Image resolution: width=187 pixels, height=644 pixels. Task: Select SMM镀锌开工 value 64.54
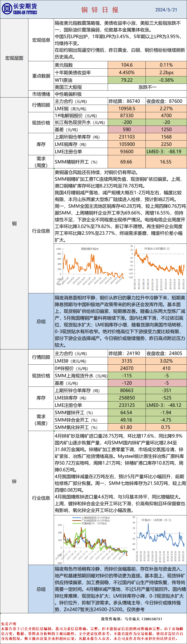(127, 413)
